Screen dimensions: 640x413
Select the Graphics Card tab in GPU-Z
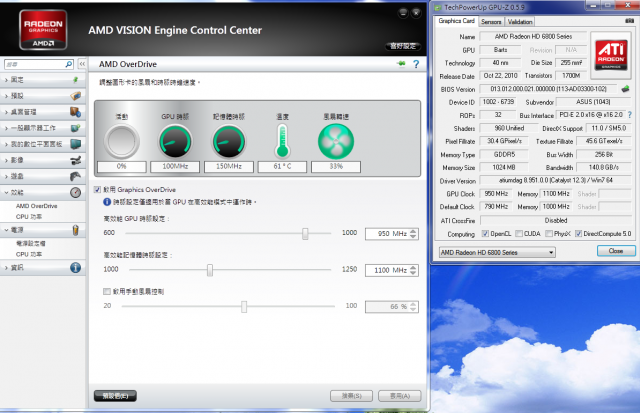456,21
